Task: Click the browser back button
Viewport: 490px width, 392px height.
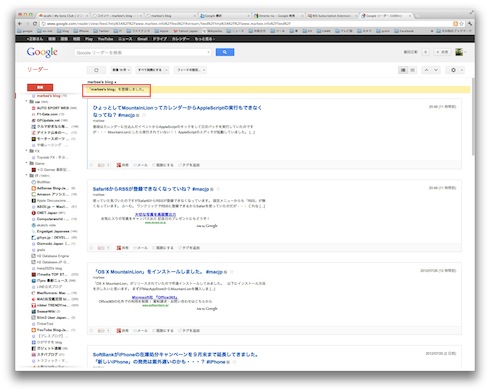Action: coord(20,24)
